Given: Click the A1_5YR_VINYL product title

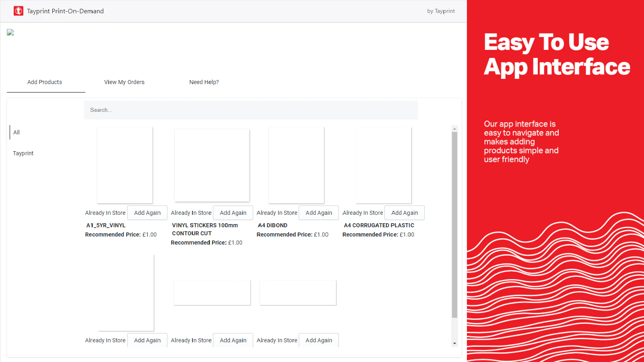Looking at the screenshot, I should coord(106,225).
